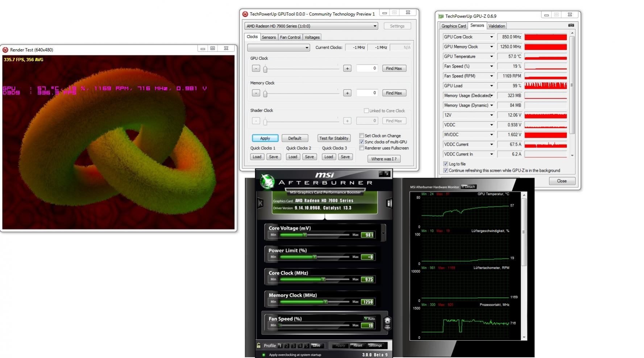This screenshot has height=358, width=644.
Task: Click the Afterburner Memory Clock slider handle
Action: 325,302
